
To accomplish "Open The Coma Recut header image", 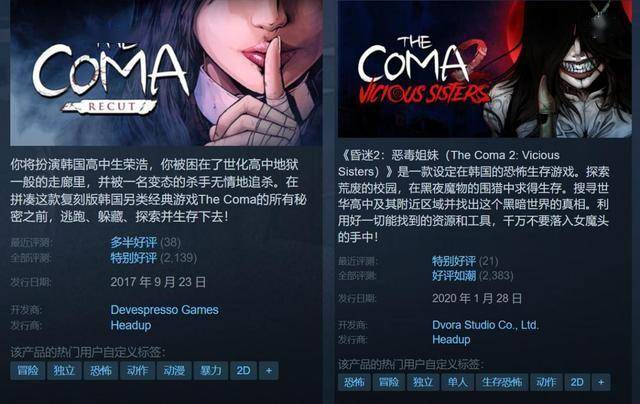I will point(166,73).
